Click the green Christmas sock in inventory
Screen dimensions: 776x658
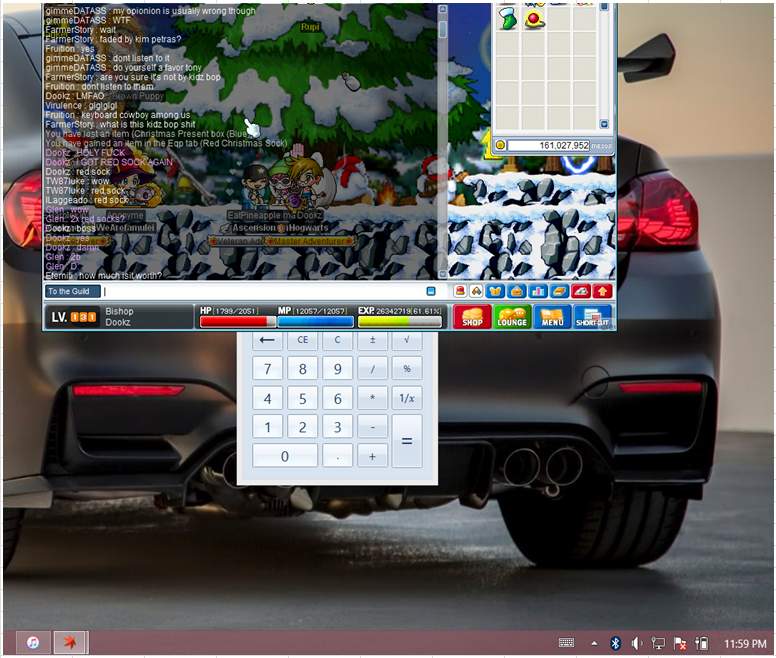506,17
